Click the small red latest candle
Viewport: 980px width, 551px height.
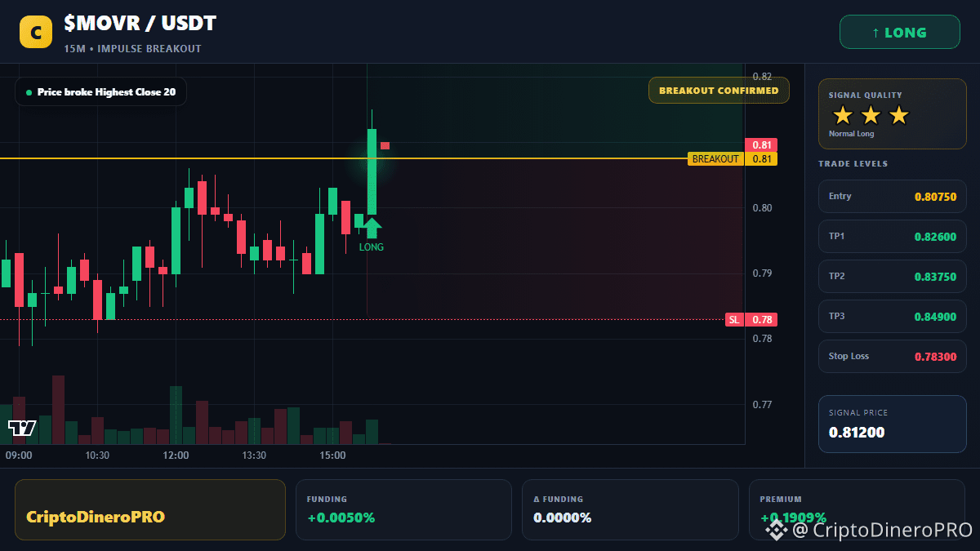[x=385, y=146]
